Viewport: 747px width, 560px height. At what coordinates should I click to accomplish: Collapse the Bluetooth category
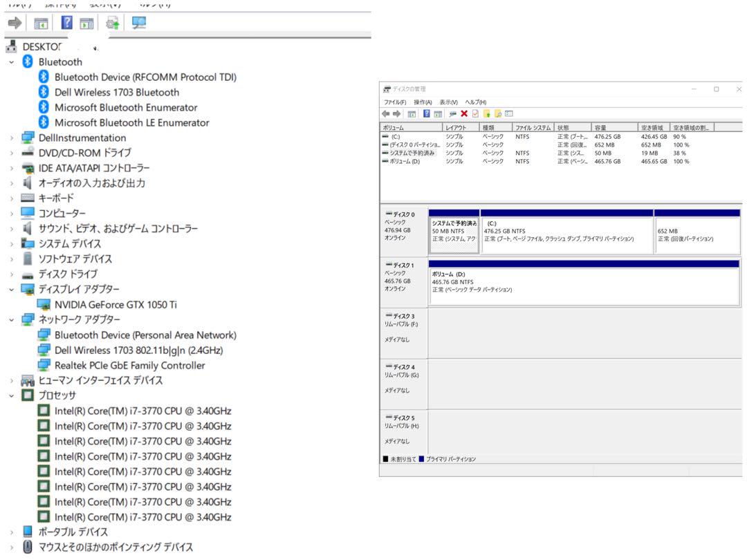(x=12, y=62)
